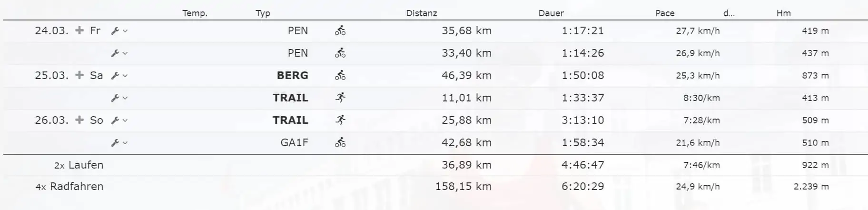This screenshot has height=210, width=868.
Task: Click the running icon of the 11,01 km trail
Action: click(x=340, y=98)
